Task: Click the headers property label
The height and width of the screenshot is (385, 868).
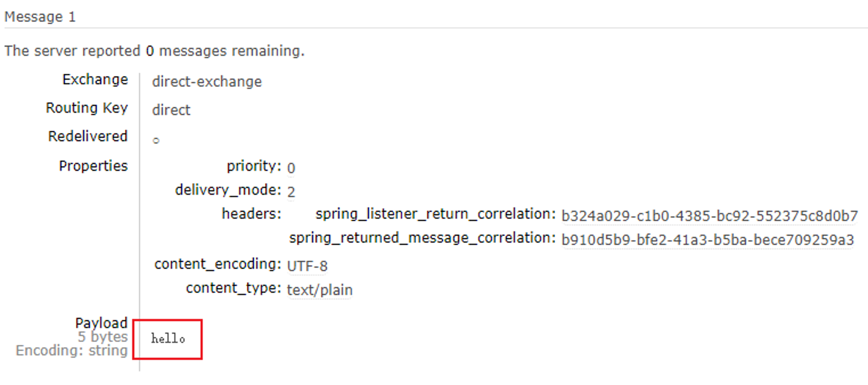Action: coord(251,214)
